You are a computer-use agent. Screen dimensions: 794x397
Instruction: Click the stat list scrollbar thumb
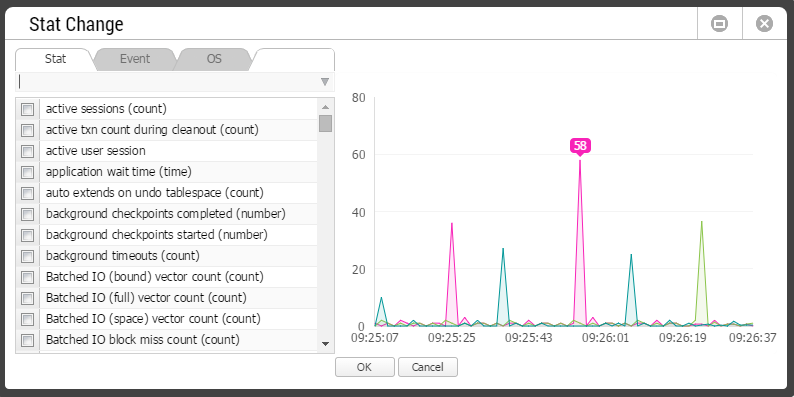click(325, 123)
